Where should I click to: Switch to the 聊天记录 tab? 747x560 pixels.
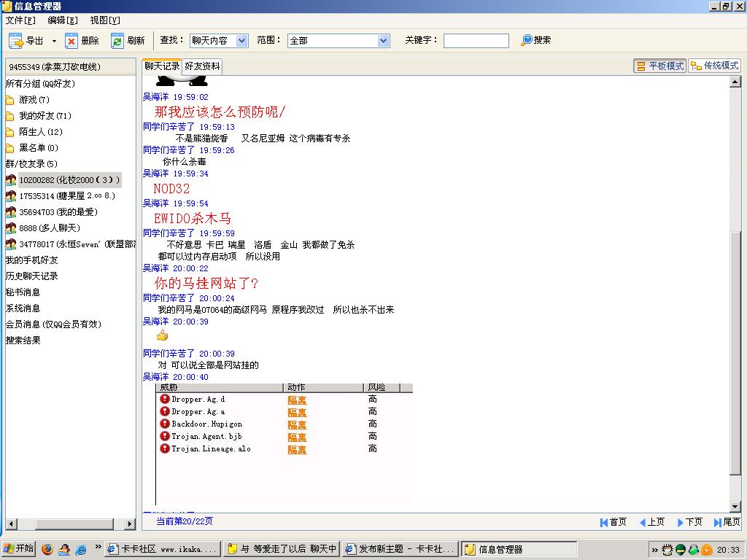(x=162, y=66)
